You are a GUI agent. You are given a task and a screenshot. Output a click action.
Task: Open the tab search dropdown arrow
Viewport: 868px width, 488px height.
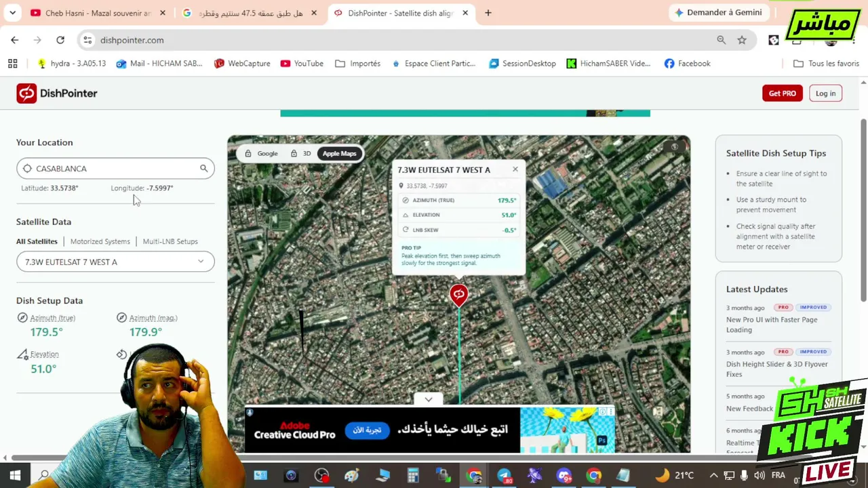[13, 13]
